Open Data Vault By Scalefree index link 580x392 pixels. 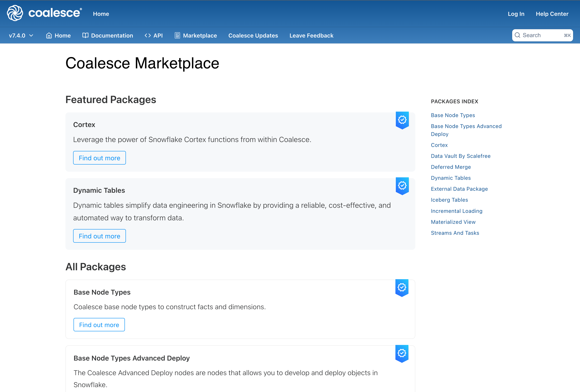[x=460, y=156]
